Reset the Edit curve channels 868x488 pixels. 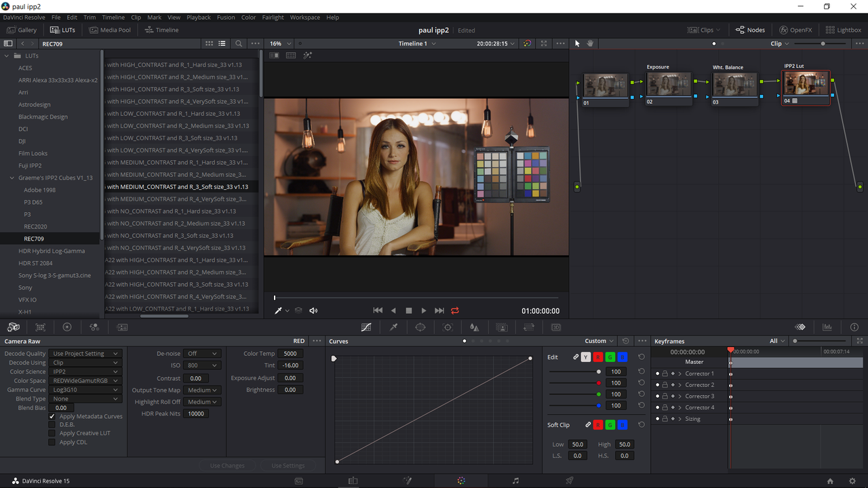pyautogui.click(x=642, y=357)
